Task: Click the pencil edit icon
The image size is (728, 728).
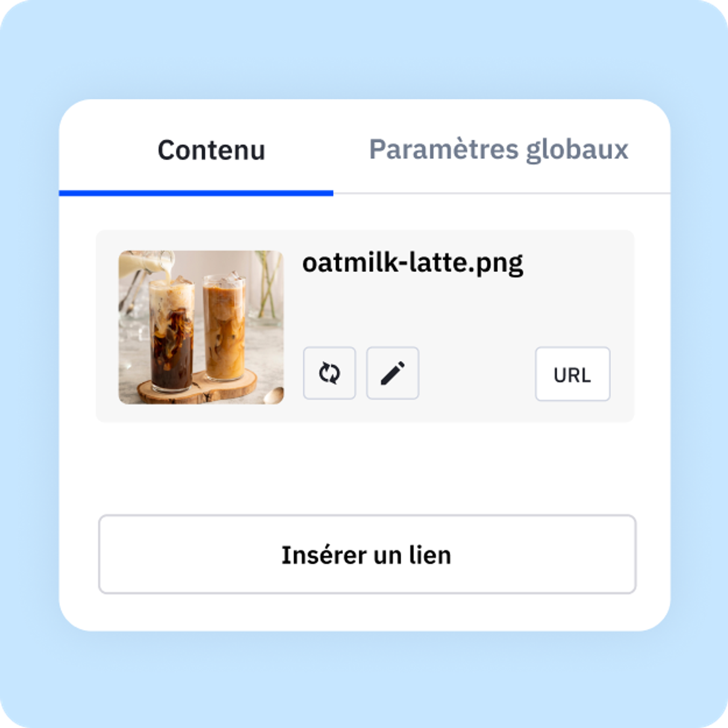Action: tap(392, 373)
